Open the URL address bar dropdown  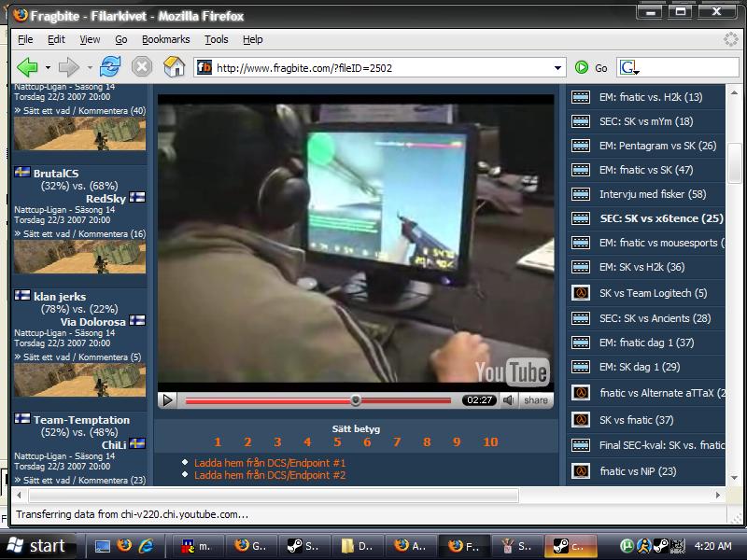pyautogui.click(x=557, y=67)
